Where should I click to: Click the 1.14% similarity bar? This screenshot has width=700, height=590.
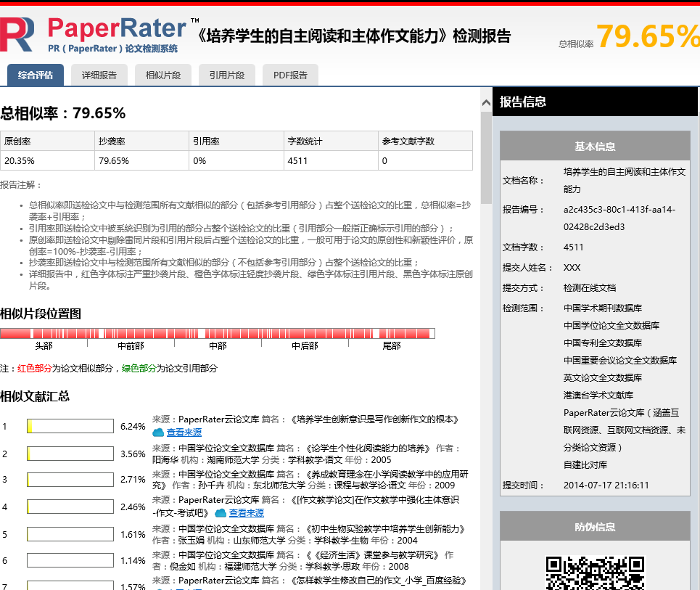70,560
